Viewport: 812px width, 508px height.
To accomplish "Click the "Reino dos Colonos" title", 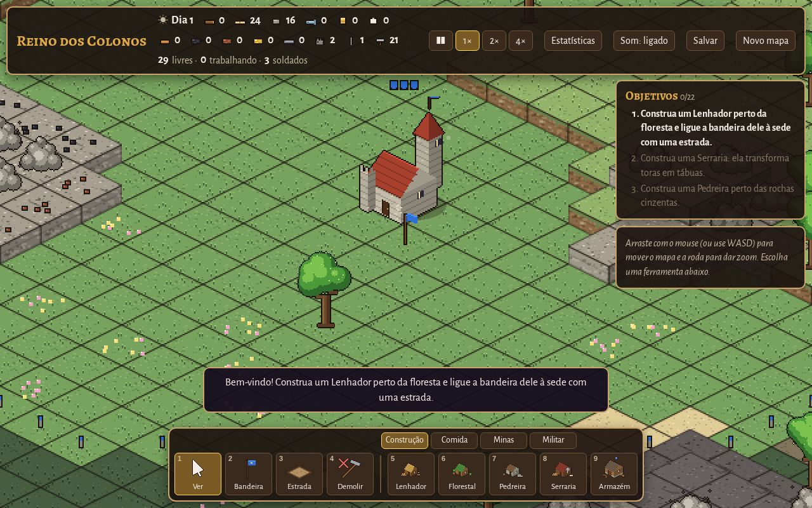I will (81, 41).
